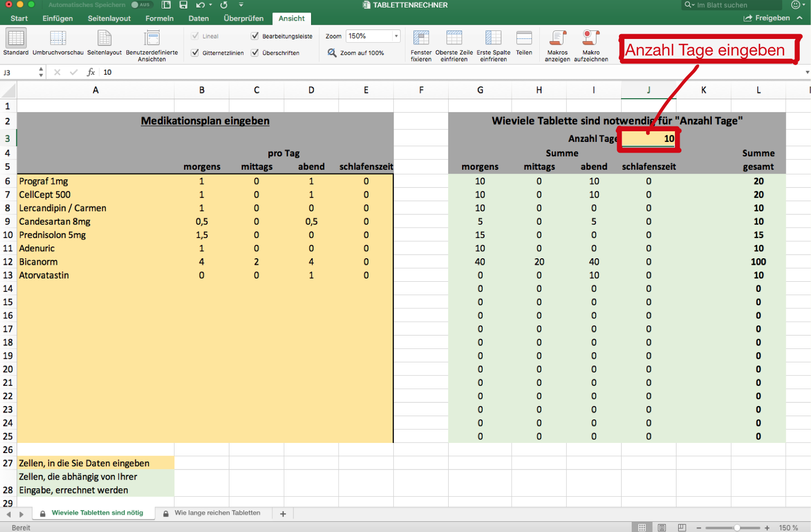This screenshot has height=532, width=811.
Task: Open the Einfügen ribbon tab
Action: [58, 18]
